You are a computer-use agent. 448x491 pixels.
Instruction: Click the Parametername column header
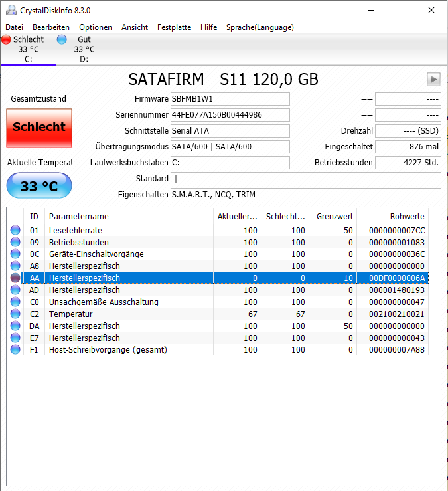pos(129,217)
